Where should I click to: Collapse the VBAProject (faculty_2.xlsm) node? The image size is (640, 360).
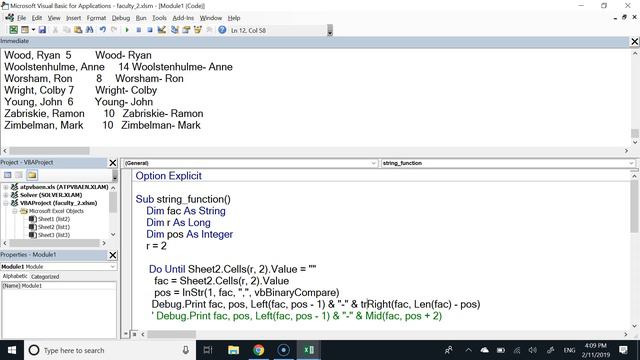point(6,203)
